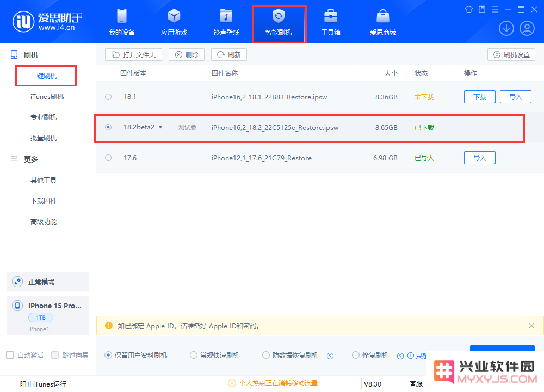The height and width of the screenshot is (392, 544).
Task: Click the iPhone 15 Pro device icon
Action: (x=17, y=306)
